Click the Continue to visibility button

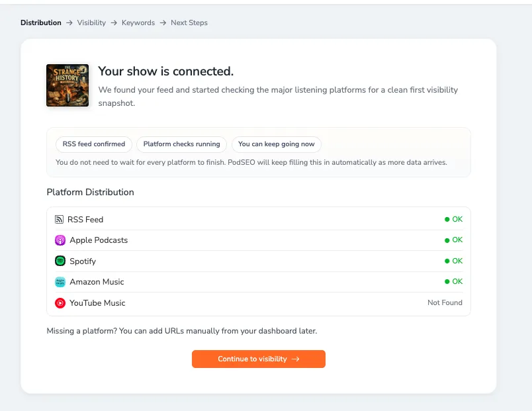(x=259, y=359)
